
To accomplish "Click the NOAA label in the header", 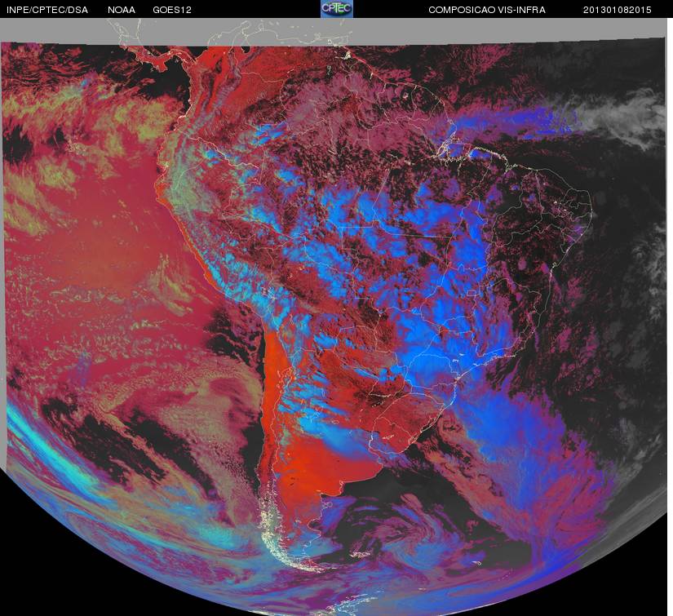I will click(x=122, y=10).
